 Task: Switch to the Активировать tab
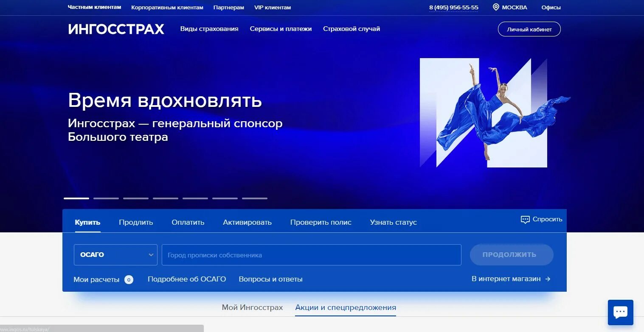[x=247, y=222]
